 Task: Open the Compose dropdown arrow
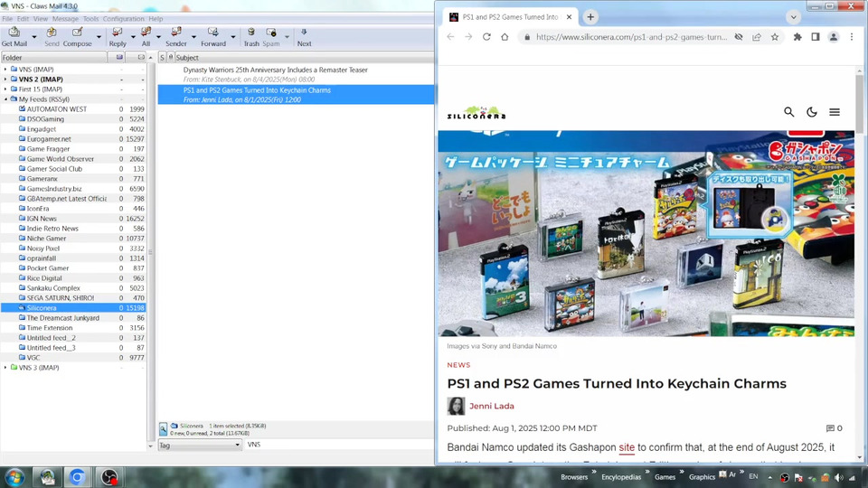[x=99, y=37]
